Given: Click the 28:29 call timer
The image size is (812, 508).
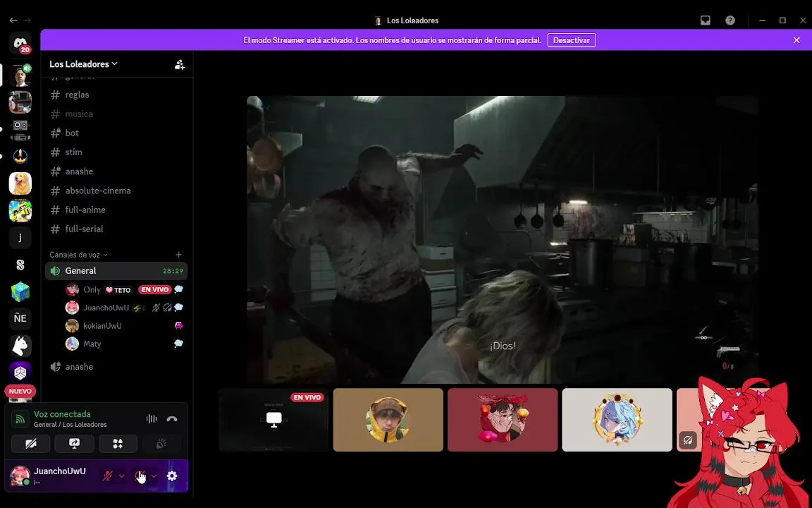Looking at the screenshot, I should pyautogui.click(x=173, y=271).
